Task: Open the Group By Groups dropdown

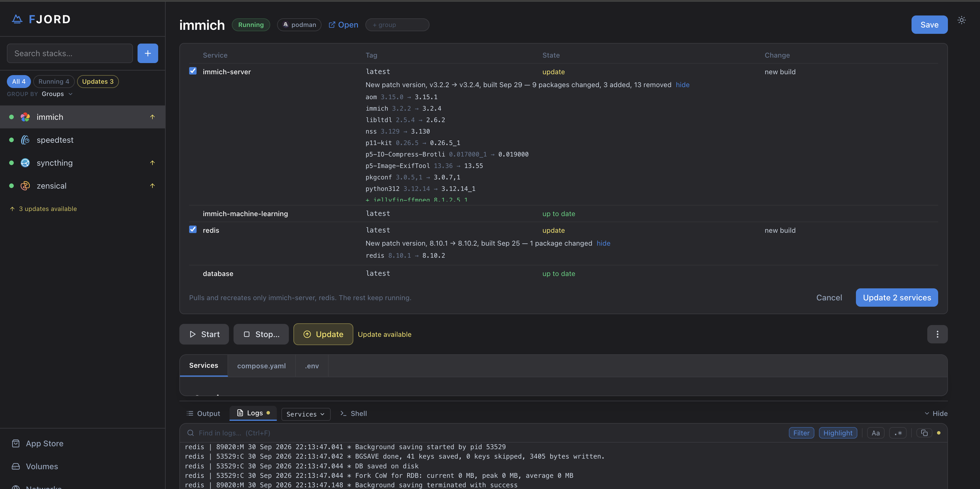Action: 57,94
